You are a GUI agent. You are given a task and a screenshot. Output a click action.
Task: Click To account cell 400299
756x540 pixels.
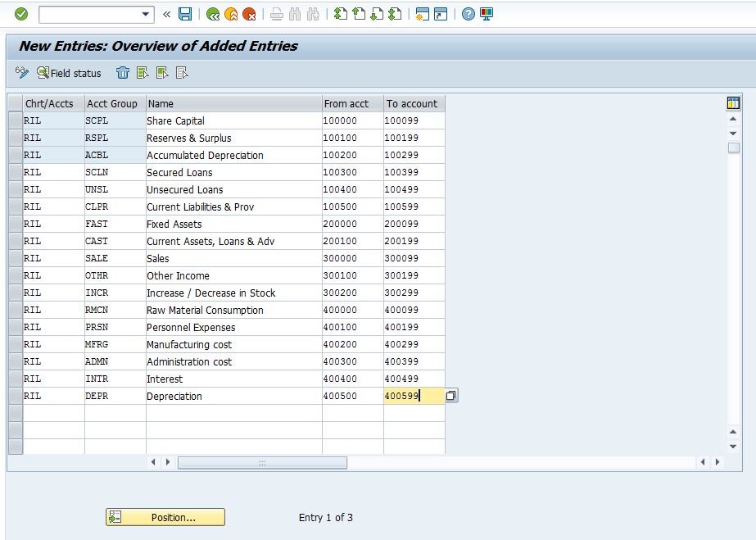click(414, 344)
